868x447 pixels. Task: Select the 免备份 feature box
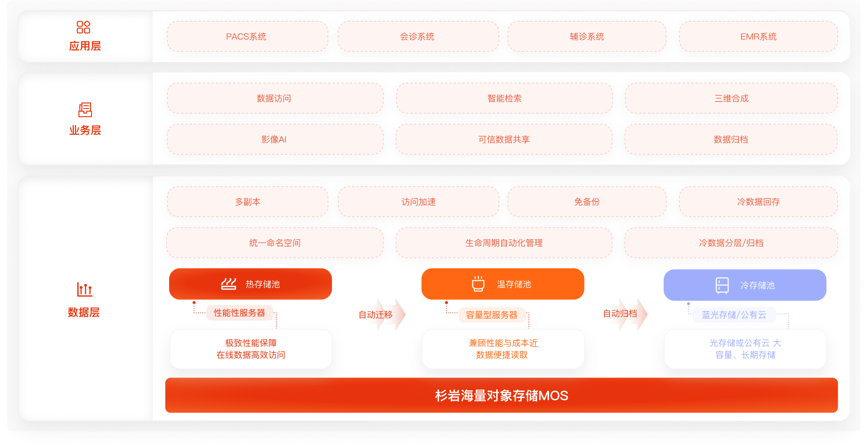click(x=587, y=202)
